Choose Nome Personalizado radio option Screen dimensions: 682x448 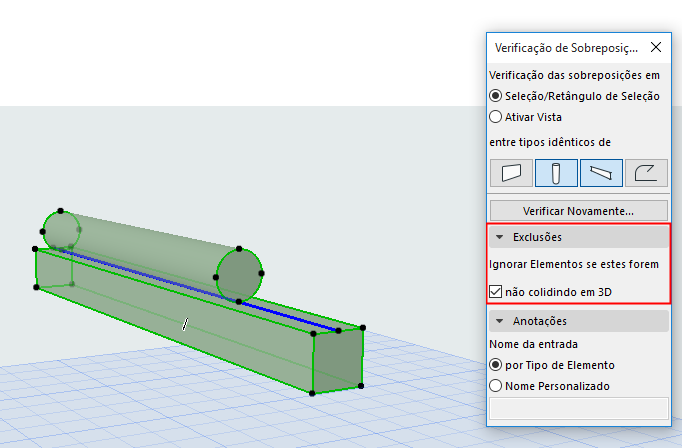(495, 386)
